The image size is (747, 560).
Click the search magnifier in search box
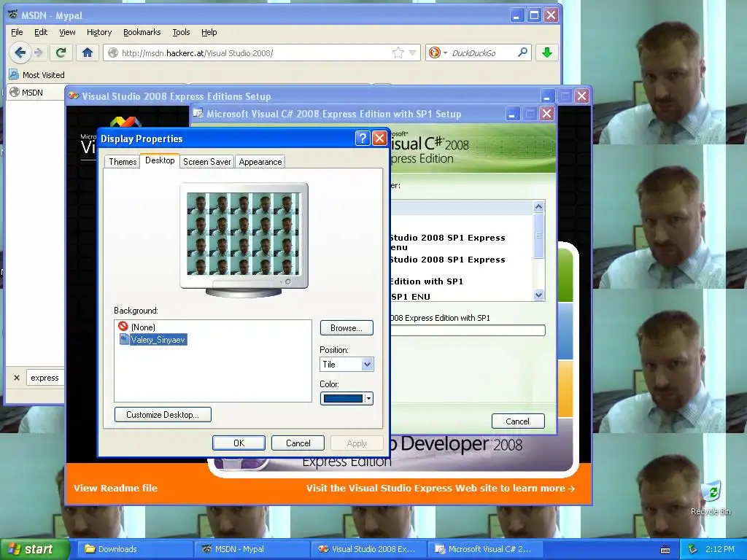(522, 52)
